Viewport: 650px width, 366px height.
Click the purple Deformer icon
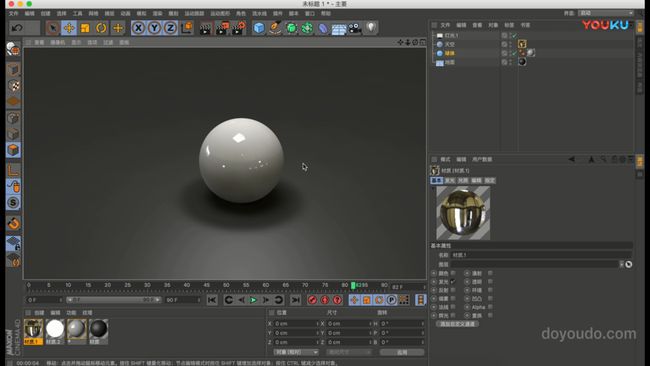pyautogui.click(x=323, y=28)
